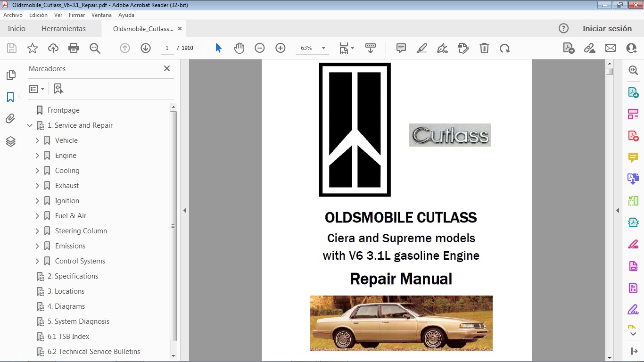The height and width of the screenshot is (362, 644).
Task: Expand the Emissions bookmark
Action: click(37, 246)
